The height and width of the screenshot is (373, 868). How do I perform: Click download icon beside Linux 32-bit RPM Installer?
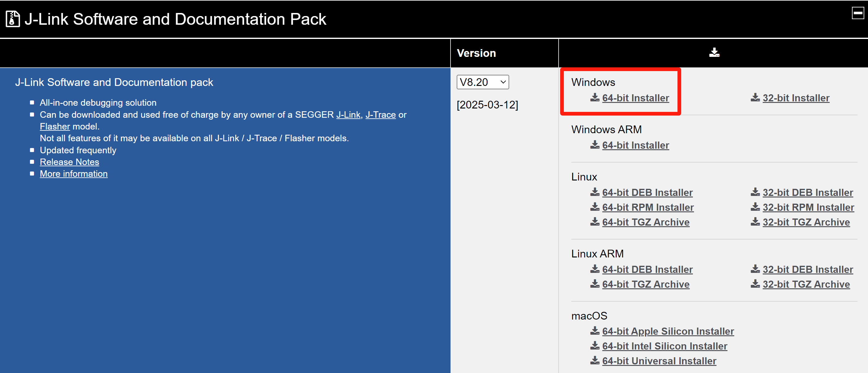[755, 207]
